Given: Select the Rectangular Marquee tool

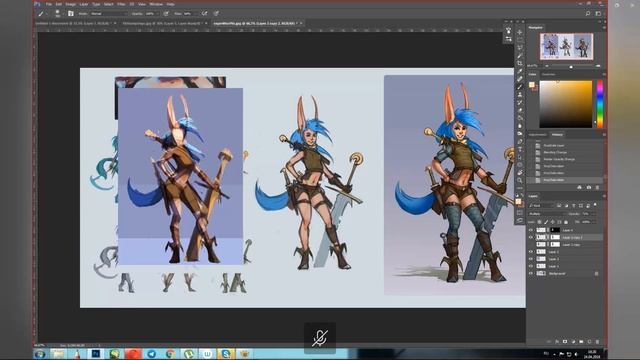Looking at the screenshot, I should click(520, 40).
